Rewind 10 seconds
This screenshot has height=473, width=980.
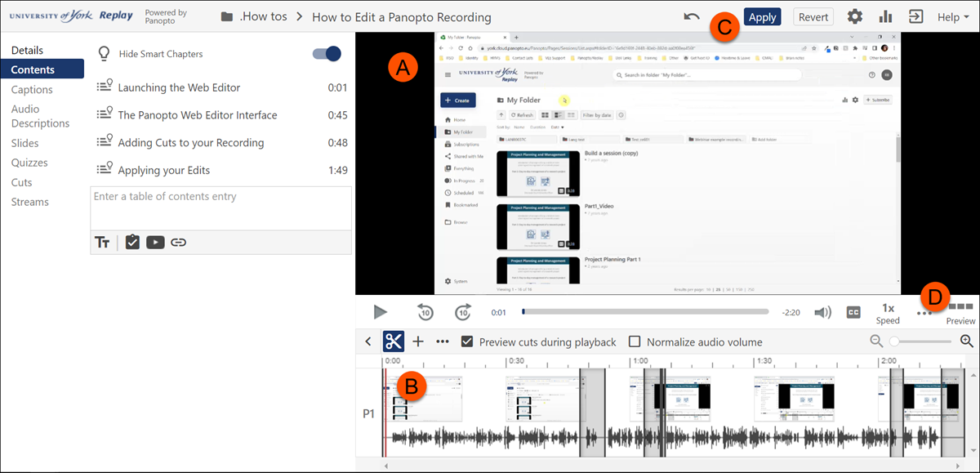(x=425, y=312)
